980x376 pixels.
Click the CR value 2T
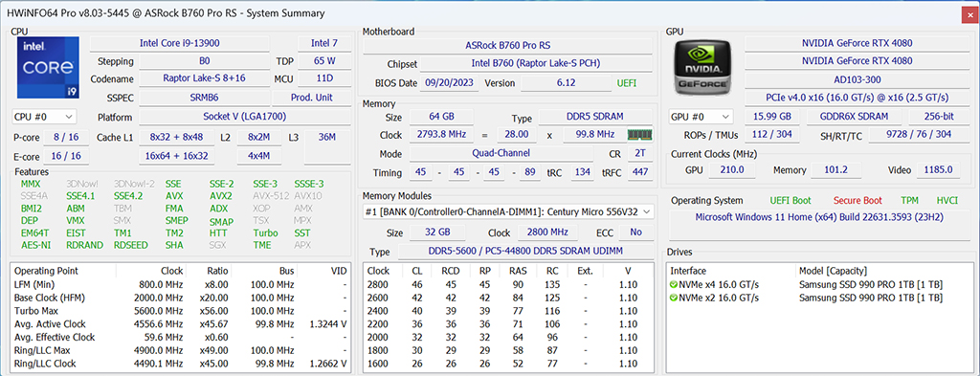[x=639, y=153]
